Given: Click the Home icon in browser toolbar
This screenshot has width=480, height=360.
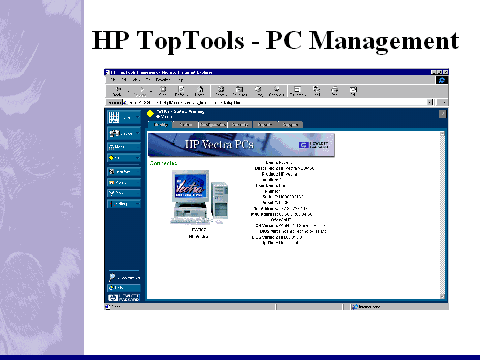Looking at the screenshot, I should click(x=201, y=91).
